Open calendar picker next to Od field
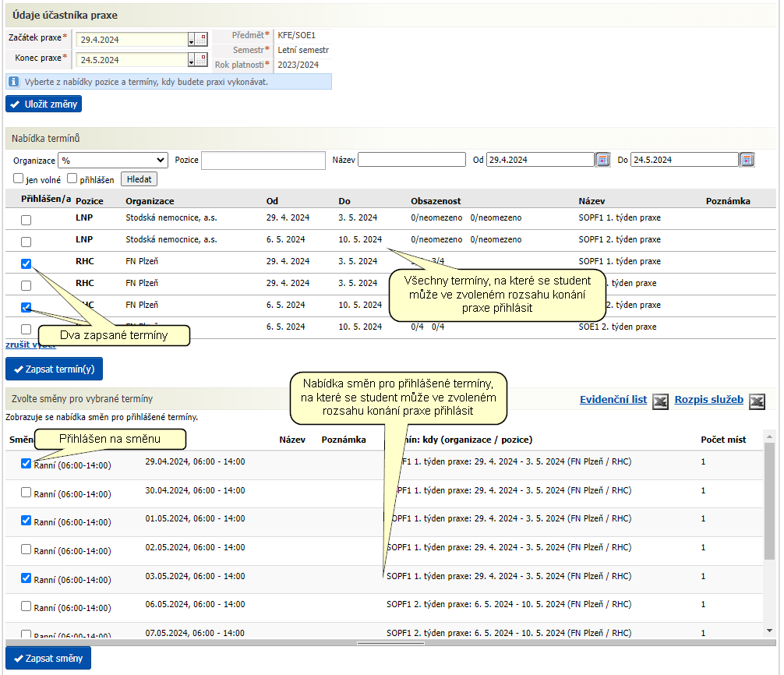This screenshot has height=675, width=784. 602,160
